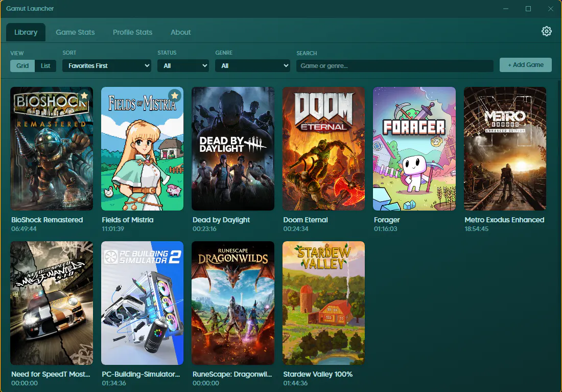
Task: Select the Stardew Valley cover art
Action: 323,303
